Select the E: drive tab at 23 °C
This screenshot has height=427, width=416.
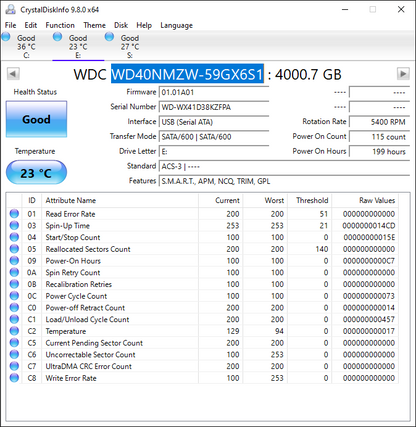78,46
